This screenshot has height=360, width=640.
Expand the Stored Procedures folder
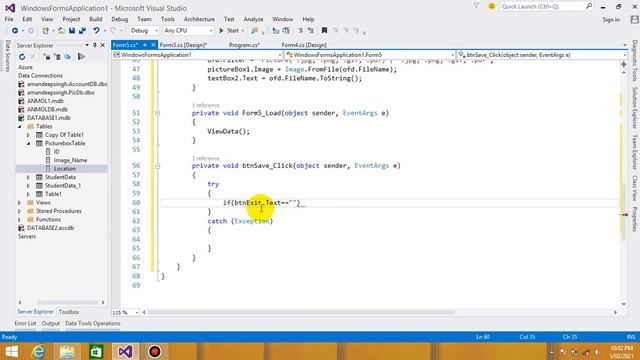click(20, 211)
